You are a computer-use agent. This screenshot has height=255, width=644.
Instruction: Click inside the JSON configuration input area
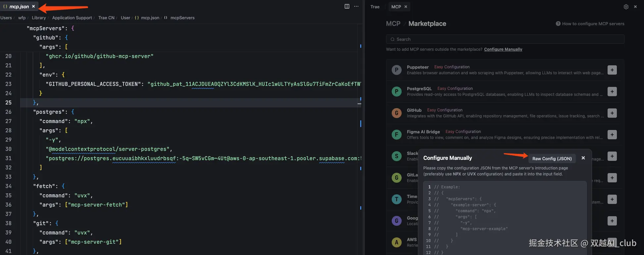[x=505, y=218]
